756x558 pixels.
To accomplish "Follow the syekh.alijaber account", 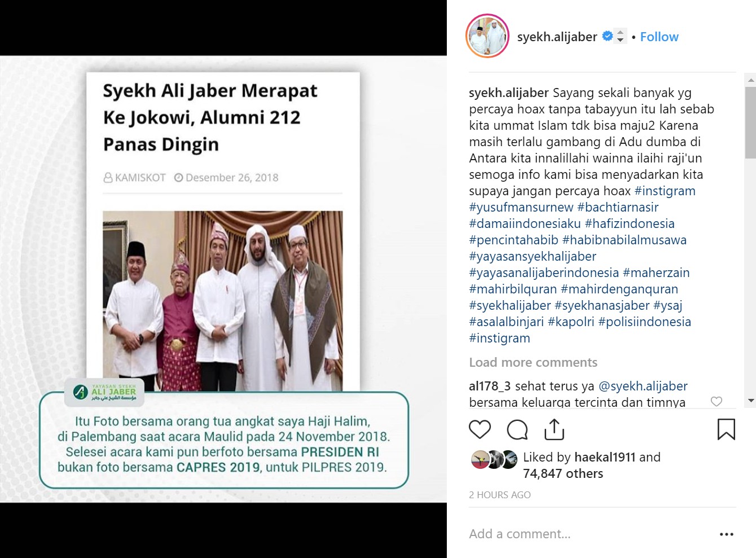I will pos(659,37).
